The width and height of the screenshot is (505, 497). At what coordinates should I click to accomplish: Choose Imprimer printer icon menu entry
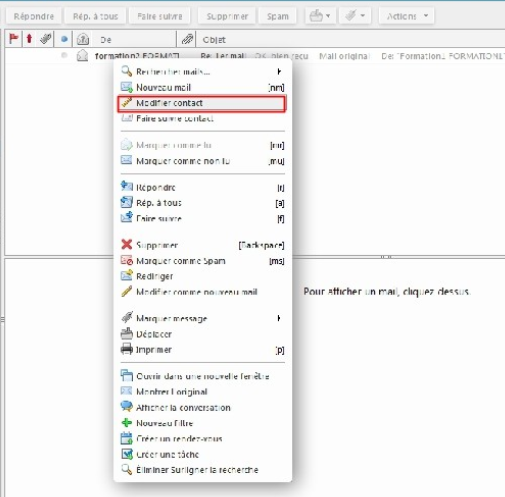[202, 350]
